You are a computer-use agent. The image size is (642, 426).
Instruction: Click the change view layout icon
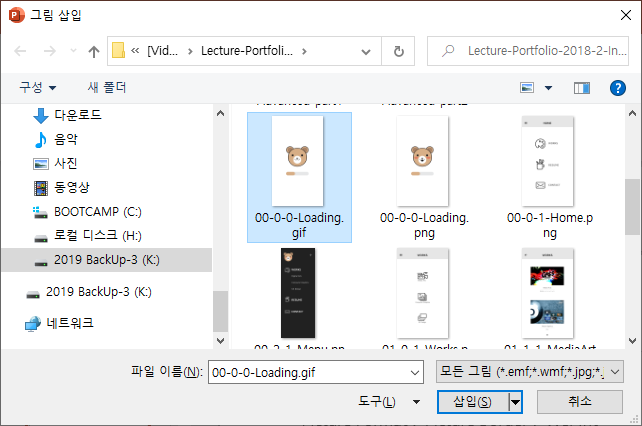coord(528,88)
